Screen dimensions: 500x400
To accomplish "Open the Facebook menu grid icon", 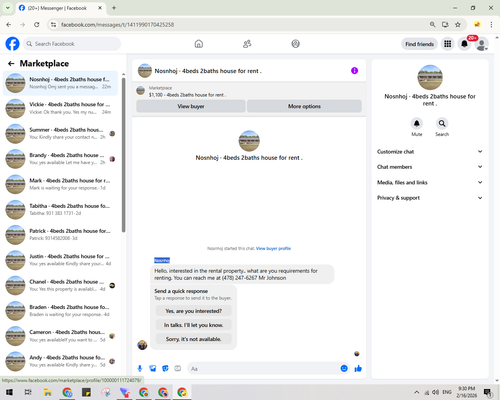I will (448, 44).
